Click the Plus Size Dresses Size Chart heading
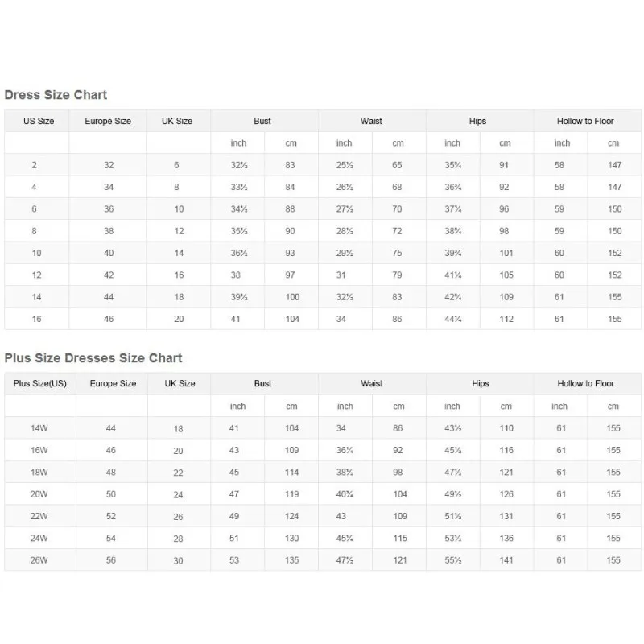The image size is (644, 644). point(93,357)
